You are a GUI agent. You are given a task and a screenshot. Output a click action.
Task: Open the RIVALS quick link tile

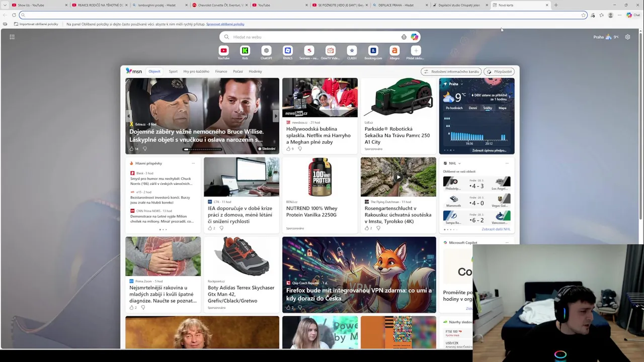click(x=288, y=52)
